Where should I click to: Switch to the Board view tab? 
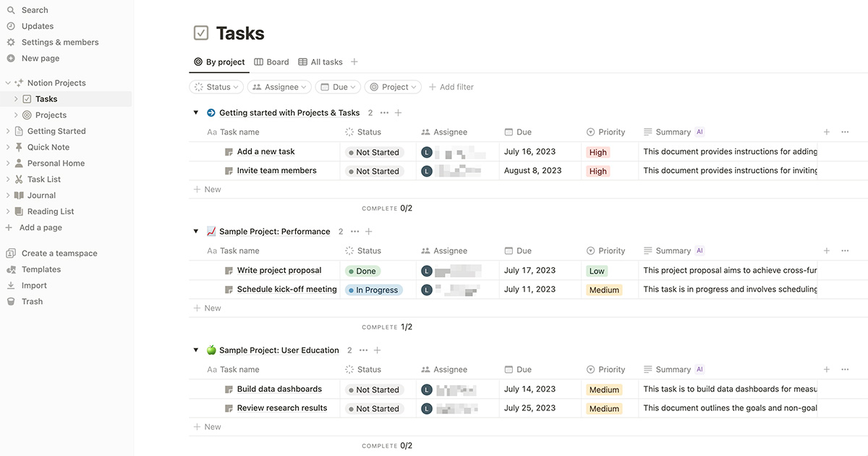271,62
